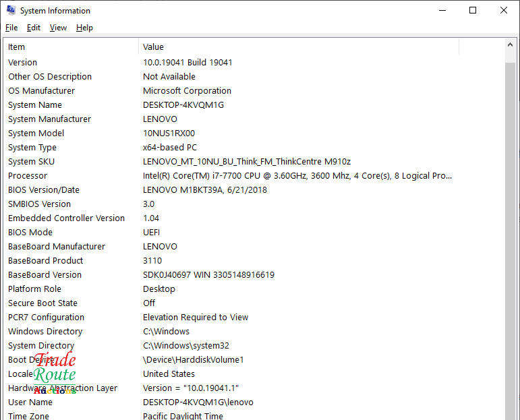Select the System Directory row
The width and height of the screenshot is (520, 420).
click(41, 346)
